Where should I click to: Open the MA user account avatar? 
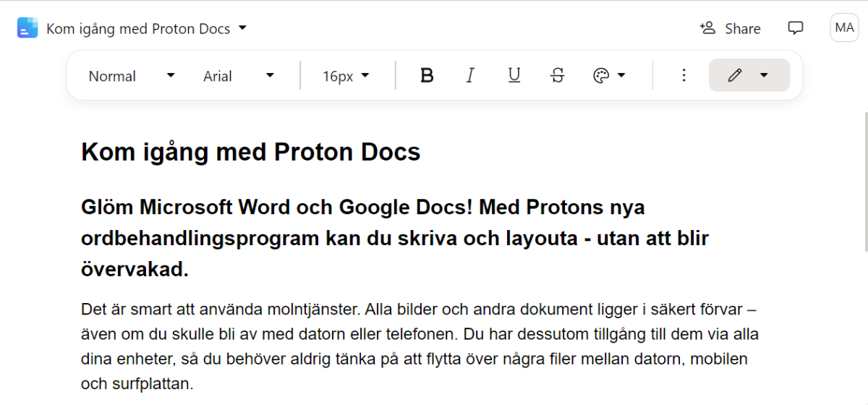pos(844,28)
